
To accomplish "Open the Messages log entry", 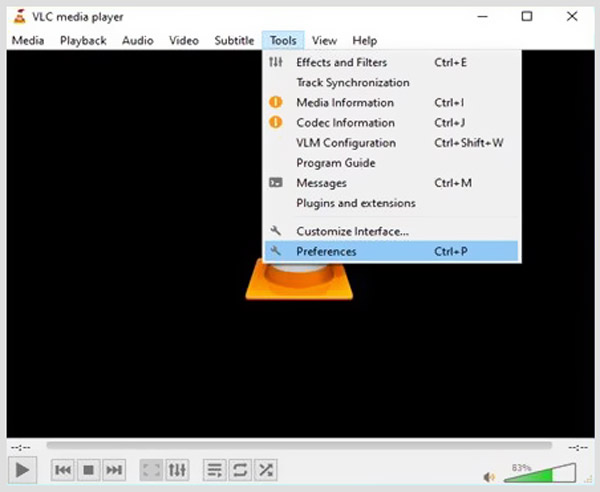I will pos(321,183).
